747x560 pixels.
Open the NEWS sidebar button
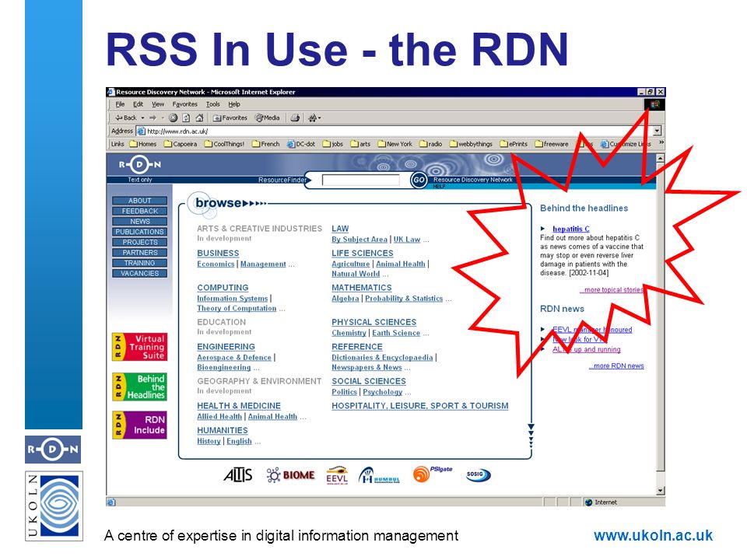139,222
